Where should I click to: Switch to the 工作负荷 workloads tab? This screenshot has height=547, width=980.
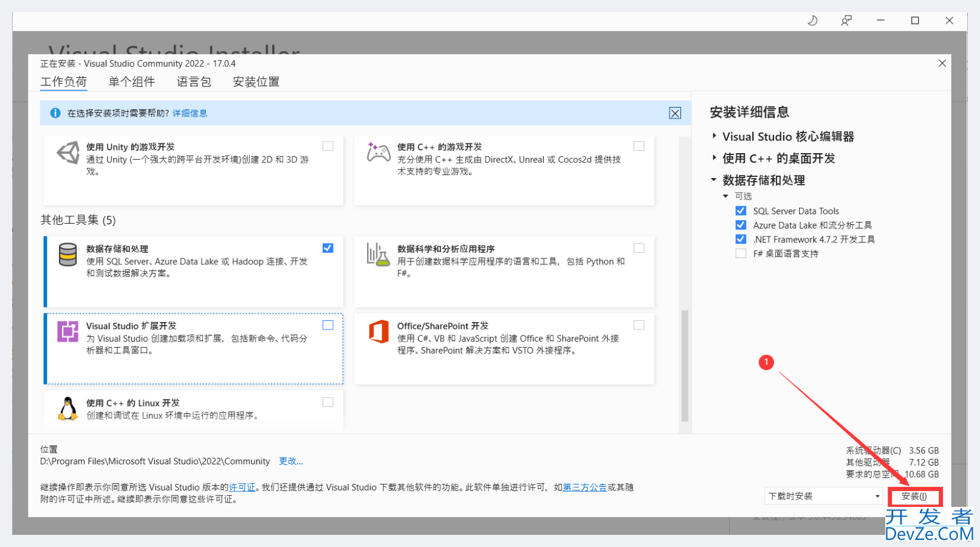click(x=64, y=81)
